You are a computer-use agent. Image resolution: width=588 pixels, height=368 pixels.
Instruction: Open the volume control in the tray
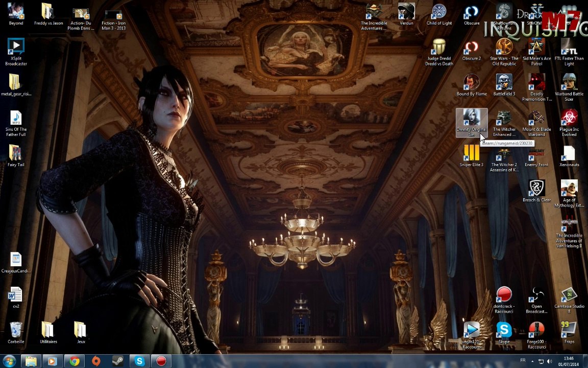[x=550, y=361]
